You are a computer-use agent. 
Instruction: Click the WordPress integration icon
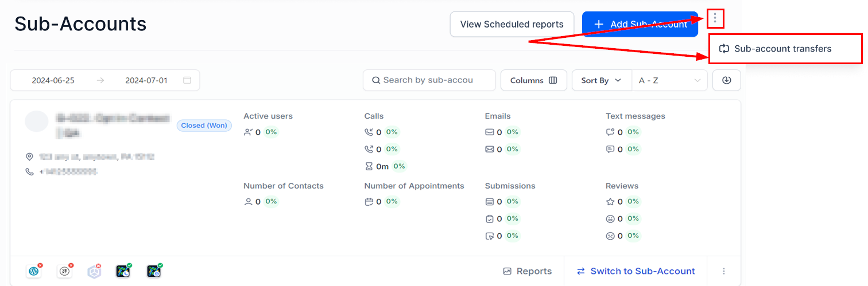(34, 271)
